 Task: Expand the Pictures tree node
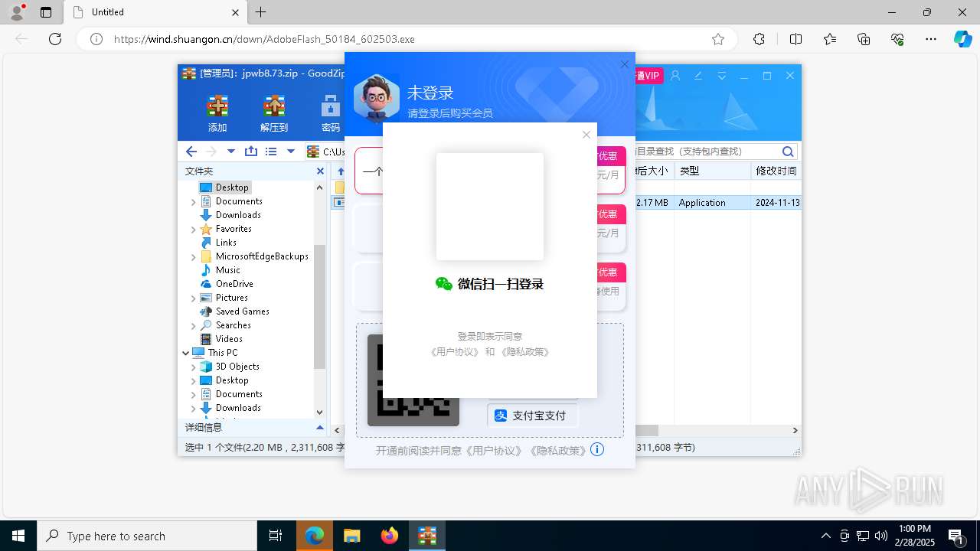193,298
